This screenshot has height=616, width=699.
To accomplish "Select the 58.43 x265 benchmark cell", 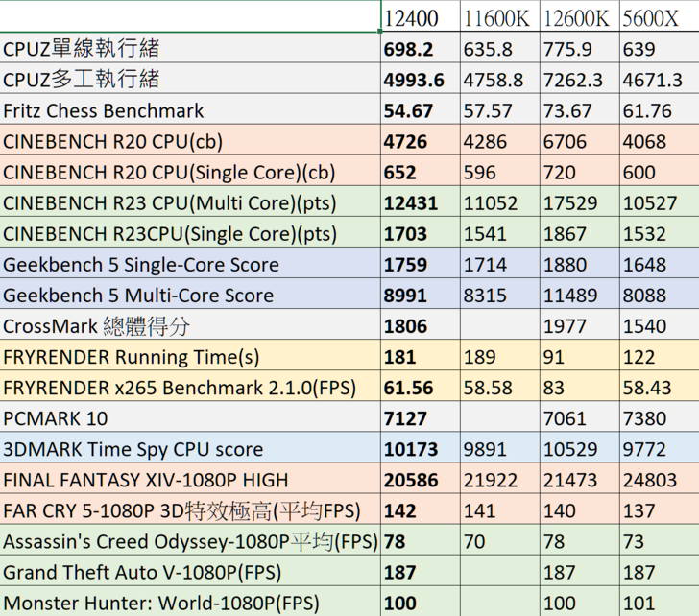I will pyautogui.click(x=660, y=386).
